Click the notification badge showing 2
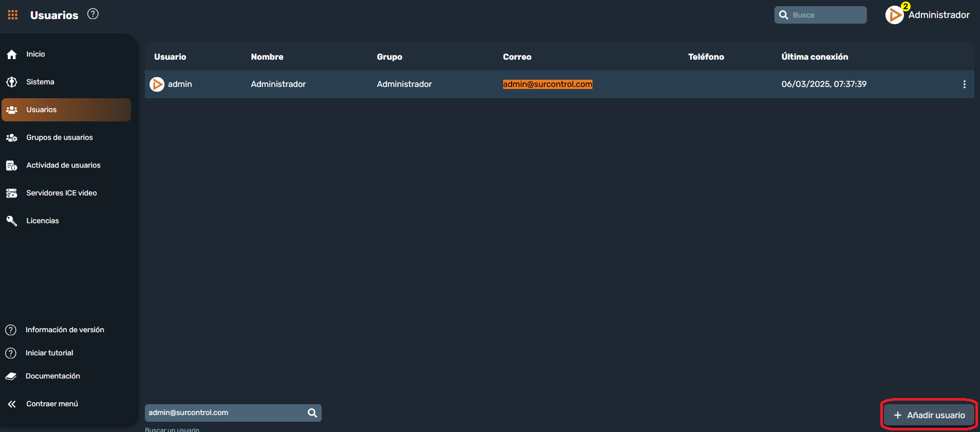The width and height of the screenshot is (980, 432). click(905, 6)
